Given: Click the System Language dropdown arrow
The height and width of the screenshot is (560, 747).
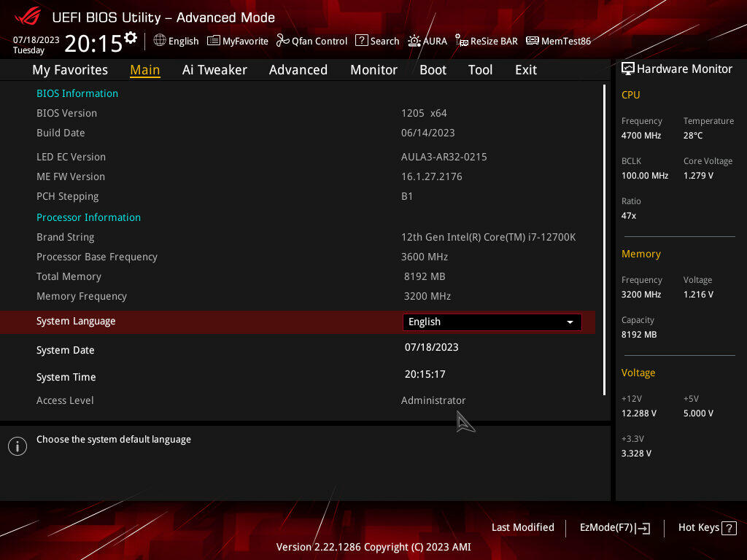Looking at the screenshot, I should coord(570,322).
